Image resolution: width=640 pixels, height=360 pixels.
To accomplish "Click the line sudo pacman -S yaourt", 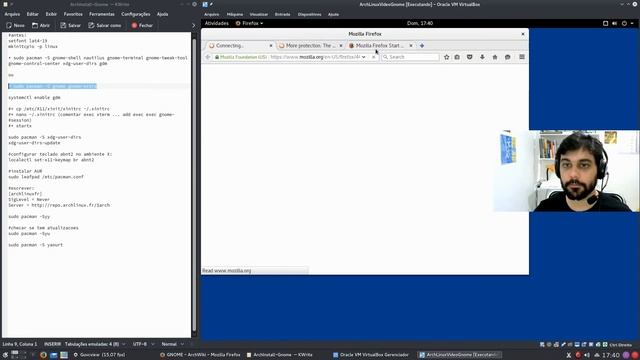I will click(36, 245).
